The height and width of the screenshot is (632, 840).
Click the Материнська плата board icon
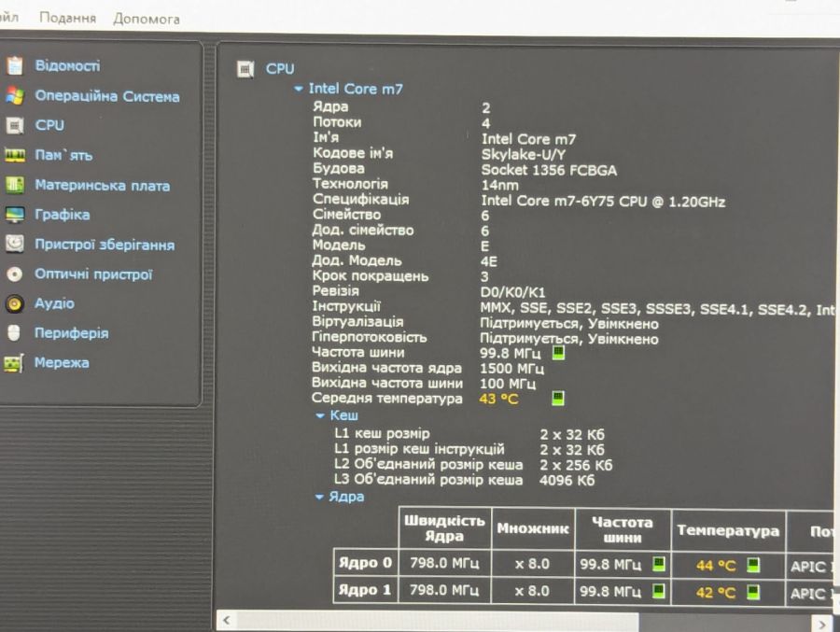point(15,186)
